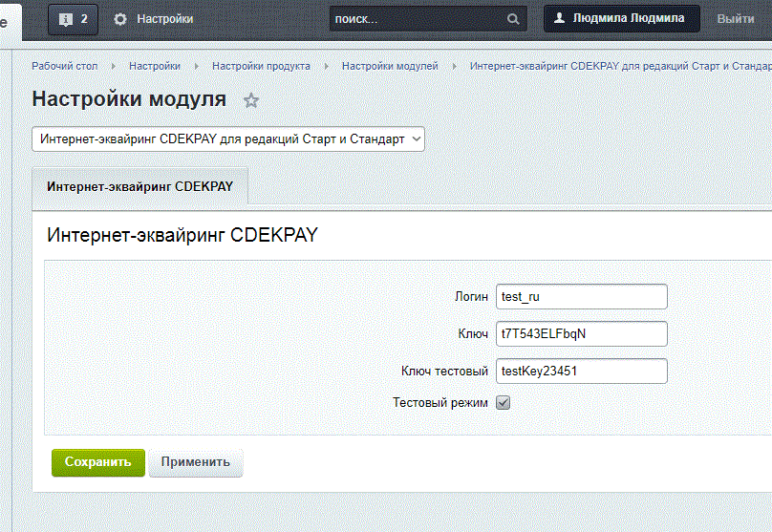Select the Интернет-эквайринг CDEKPAY tab
Viewport: 772px width, 532px height.
click(x=139, y=186)
